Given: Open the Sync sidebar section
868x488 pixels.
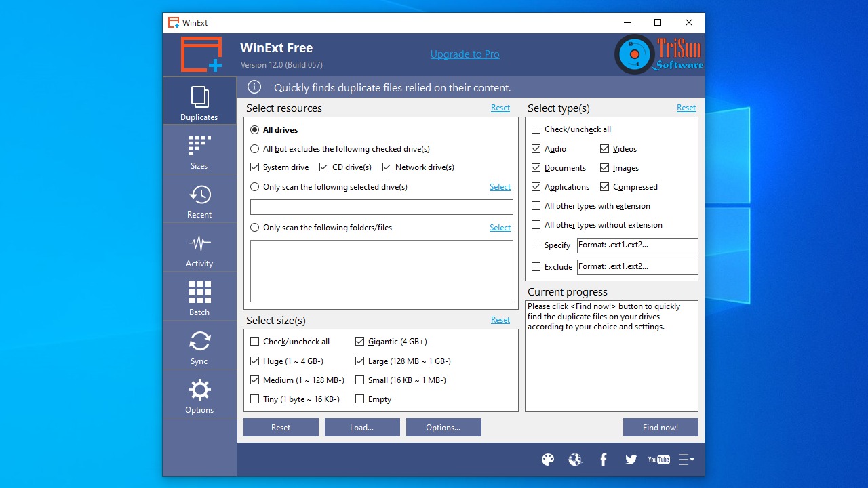Looking at the screenshot, I should coord(199,345).
